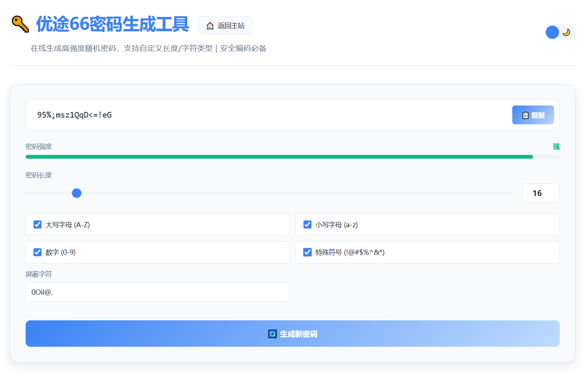Click the 密码长度 label
This screenshot has width=588, height=375.
(39, 175)
